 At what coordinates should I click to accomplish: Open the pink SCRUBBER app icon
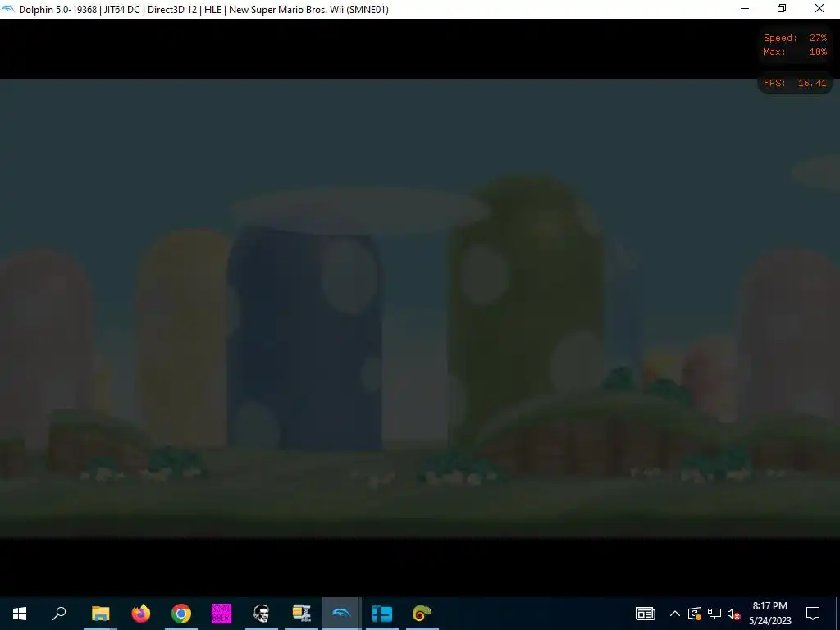click(221, 614)
